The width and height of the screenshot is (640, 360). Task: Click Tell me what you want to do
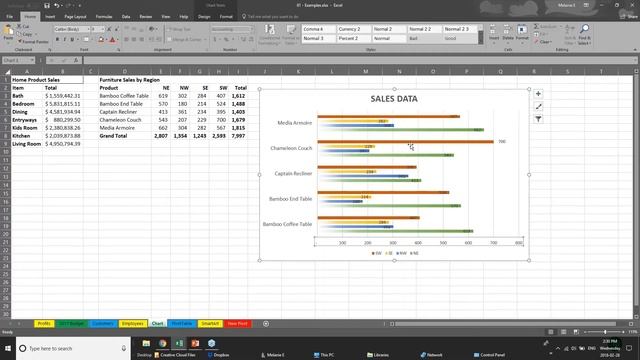coord(270,17)
